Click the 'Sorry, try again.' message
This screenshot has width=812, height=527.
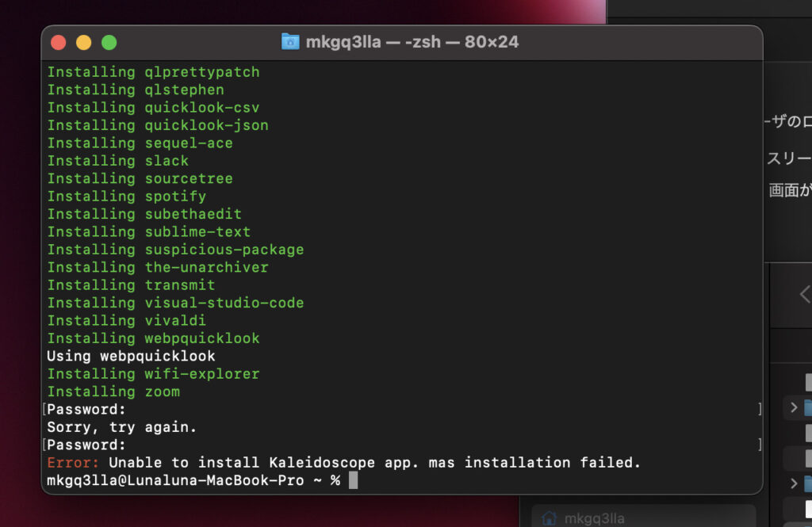click(121, 427)
